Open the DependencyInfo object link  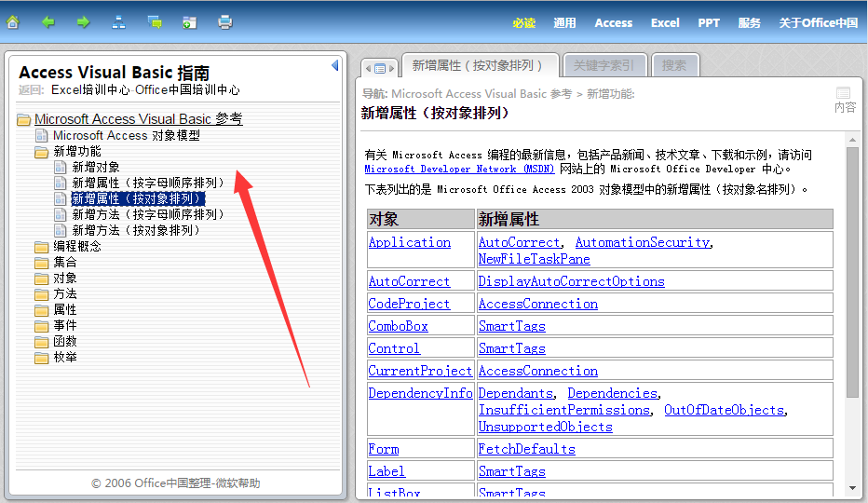pyautogui.click(x=421, y=393)
